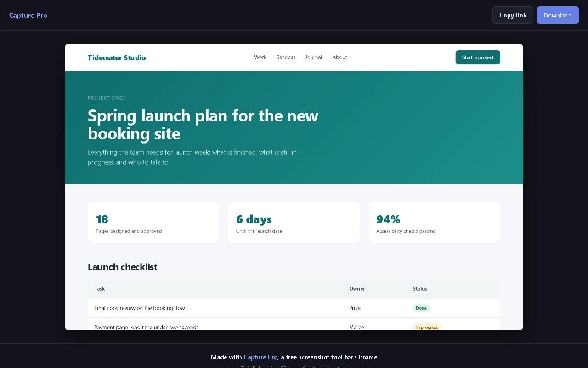Open the Work nav item
This screenshot has width=588, height=368.
tap(260, 57)
